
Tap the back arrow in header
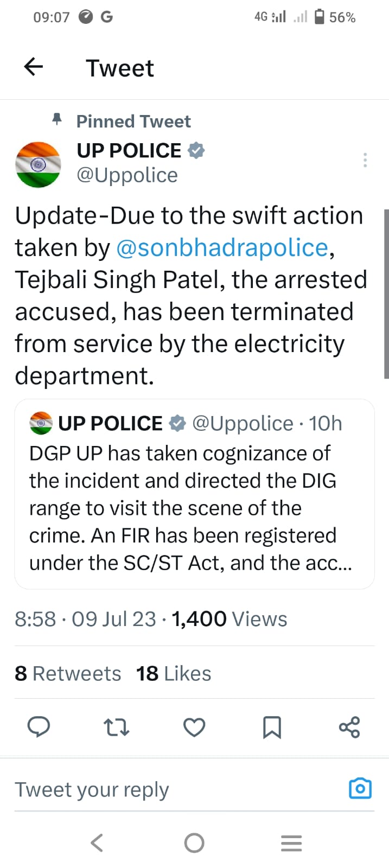34,67
